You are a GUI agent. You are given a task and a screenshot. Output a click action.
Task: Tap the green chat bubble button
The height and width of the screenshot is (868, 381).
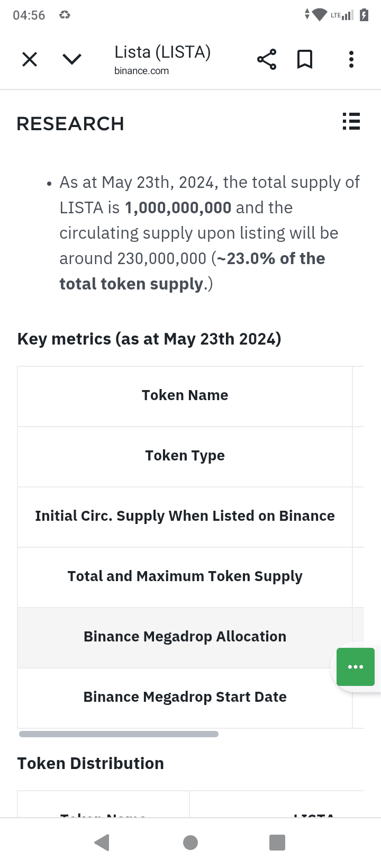click(356, 666)
